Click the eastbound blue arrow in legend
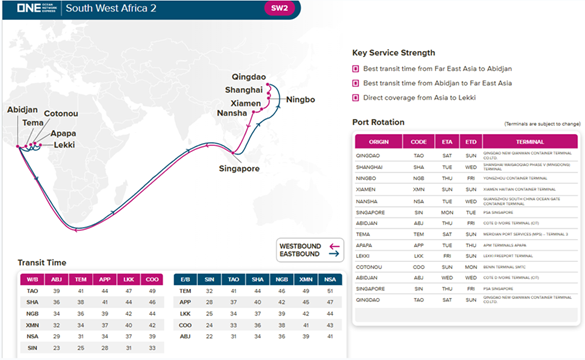This screenshot has height=360, width=585. (334, 254)
